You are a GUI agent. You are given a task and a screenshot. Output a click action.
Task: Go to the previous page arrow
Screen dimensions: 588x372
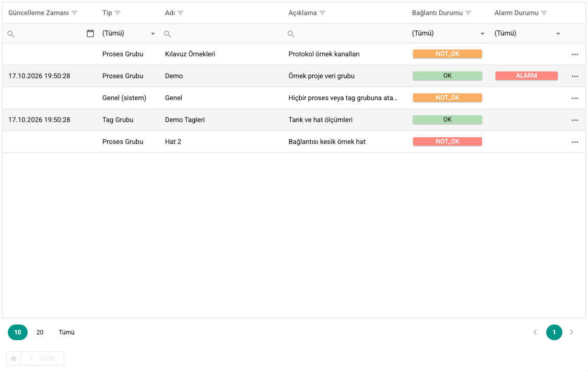pyautogui.click(x=535, y=332)
